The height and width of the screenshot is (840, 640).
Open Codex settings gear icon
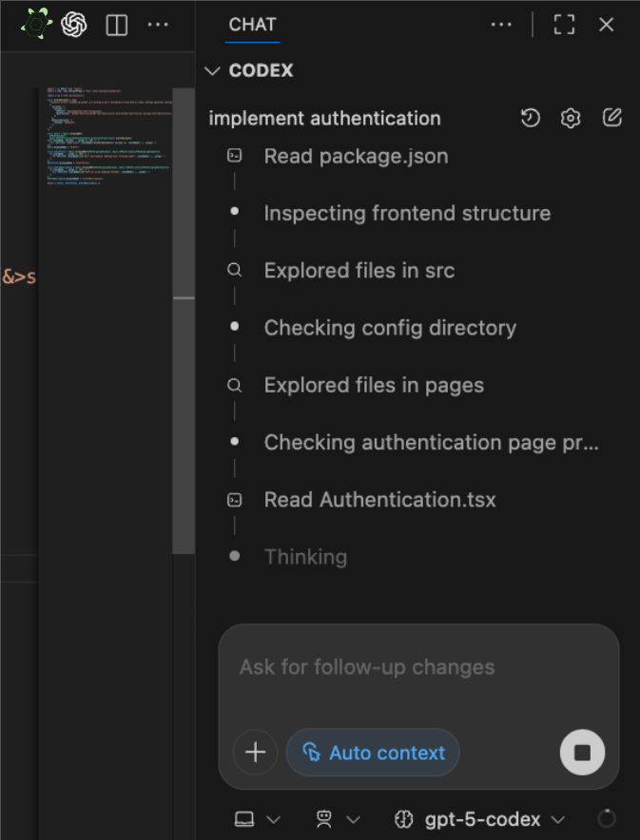(x=571, y=118)
